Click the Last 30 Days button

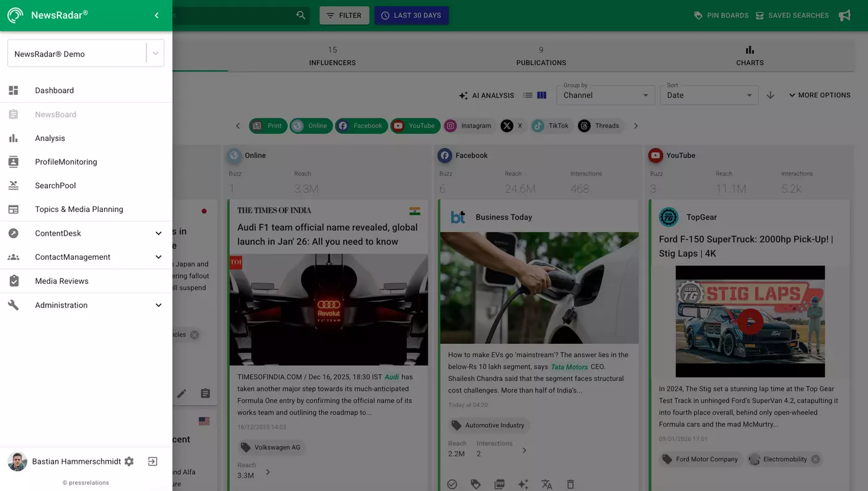tap(411, 15)
